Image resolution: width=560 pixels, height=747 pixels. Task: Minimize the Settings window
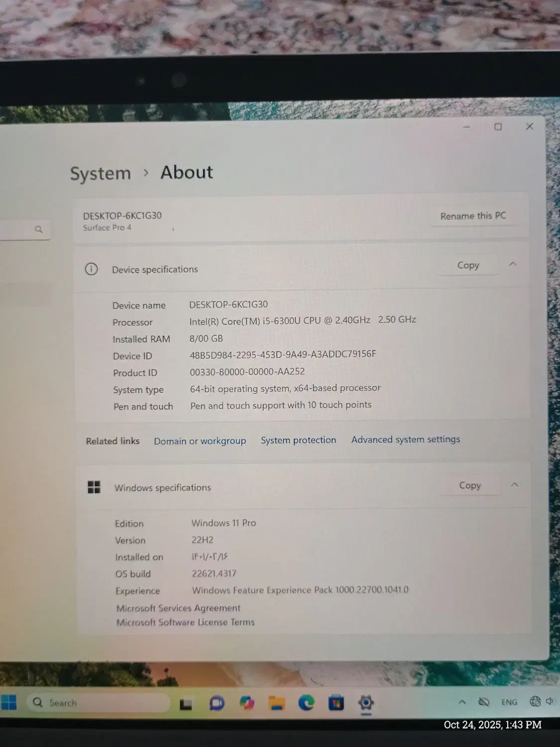tap(466, 127)
